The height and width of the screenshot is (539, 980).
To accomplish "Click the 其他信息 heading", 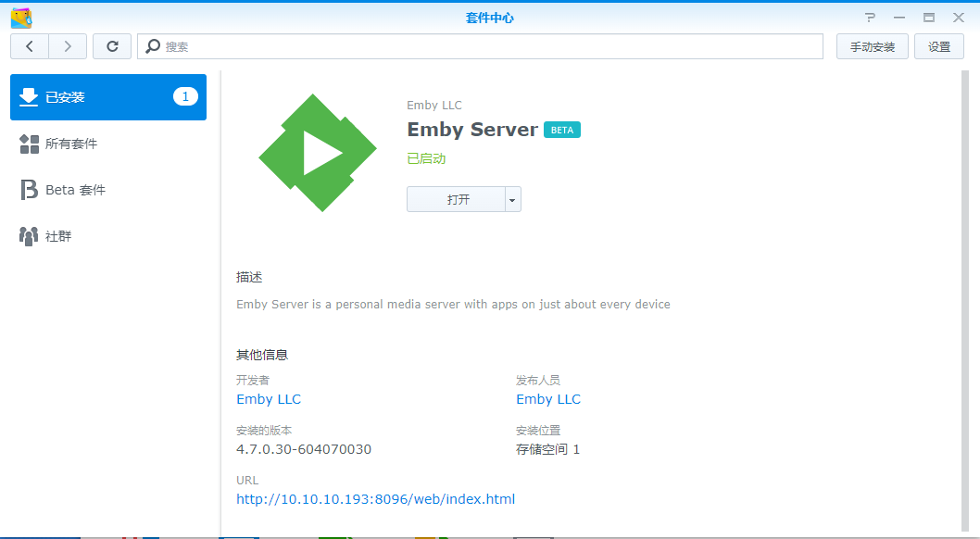I will 262,355.
